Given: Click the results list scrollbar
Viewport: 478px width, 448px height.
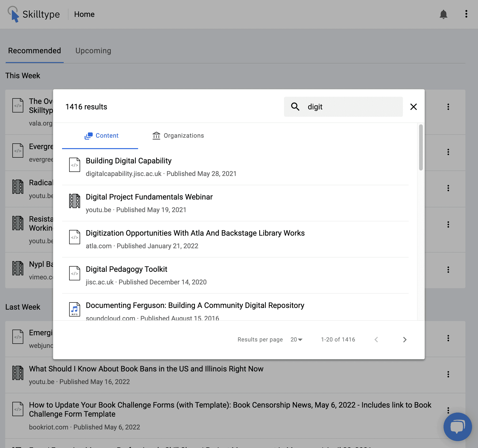Looking at the screenshot, I should (420, 147).
